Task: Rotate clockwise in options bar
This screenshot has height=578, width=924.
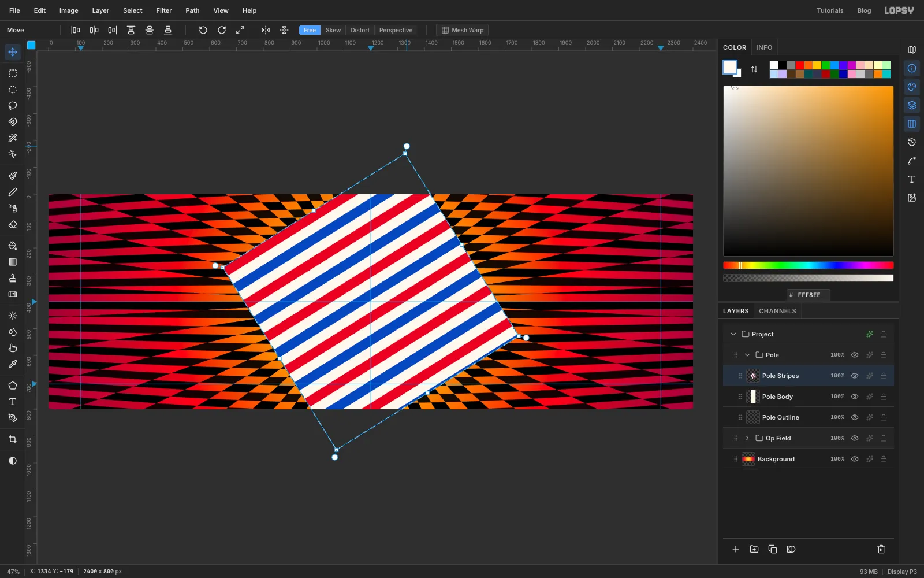Action: pyautogui.click(x=222, y=30)
